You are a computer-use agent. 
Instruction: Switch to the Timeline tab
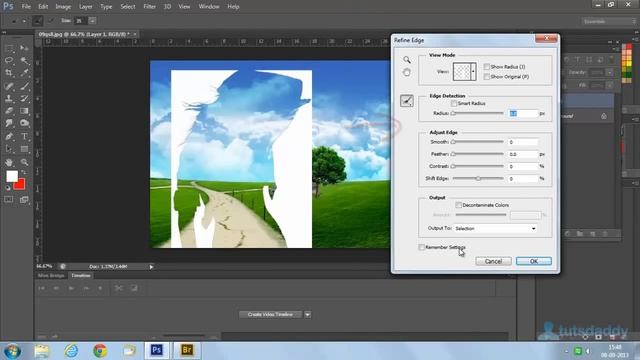coord(81,276)
